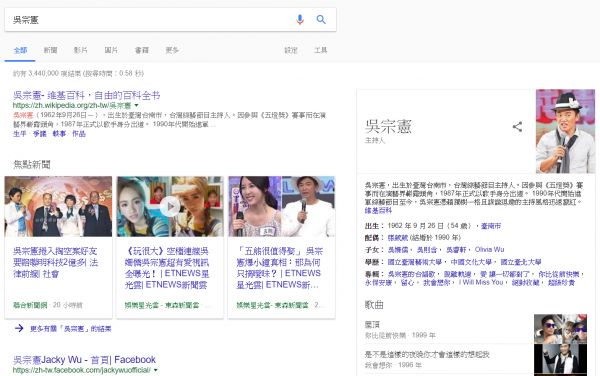Open the song thumbnail of man in white jacket

tap(561, 359)
